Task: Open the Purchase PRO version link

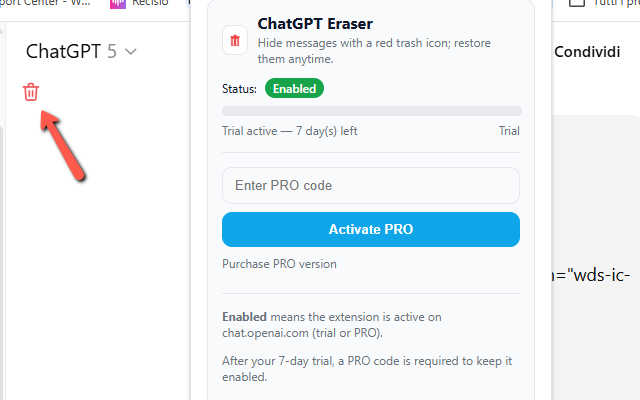Action: coord(279,264)
